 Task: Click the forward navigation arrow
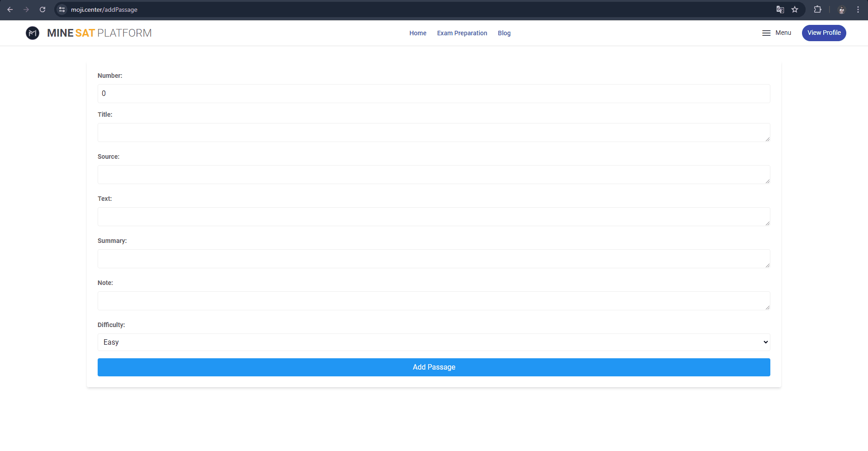click(26, 9)
